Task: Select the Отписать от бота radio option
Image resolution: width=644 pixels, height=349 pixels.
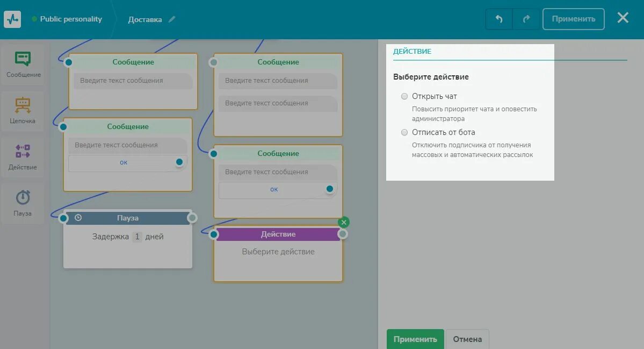Action: tap(404, 132)
